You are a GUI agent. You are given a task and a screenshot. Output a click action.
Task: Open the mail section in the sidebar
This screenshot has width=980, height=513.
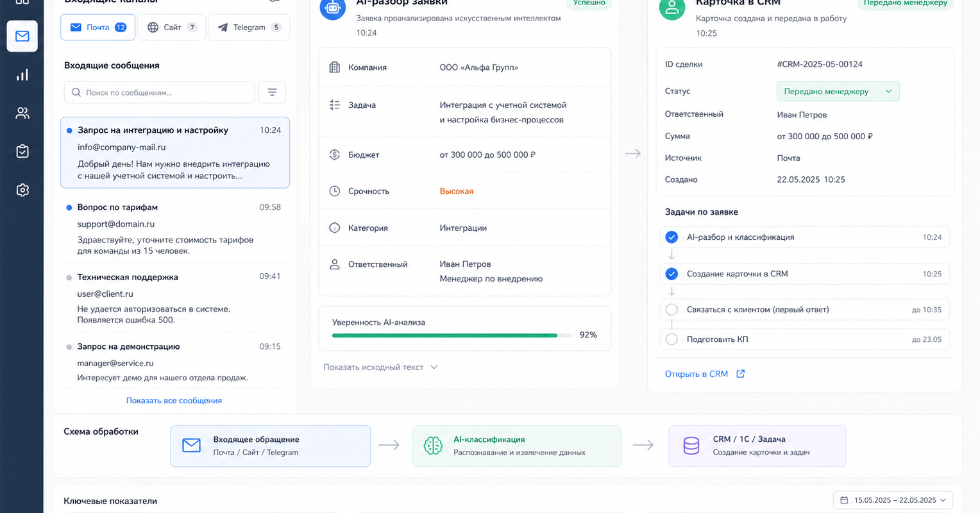(22, 36)
